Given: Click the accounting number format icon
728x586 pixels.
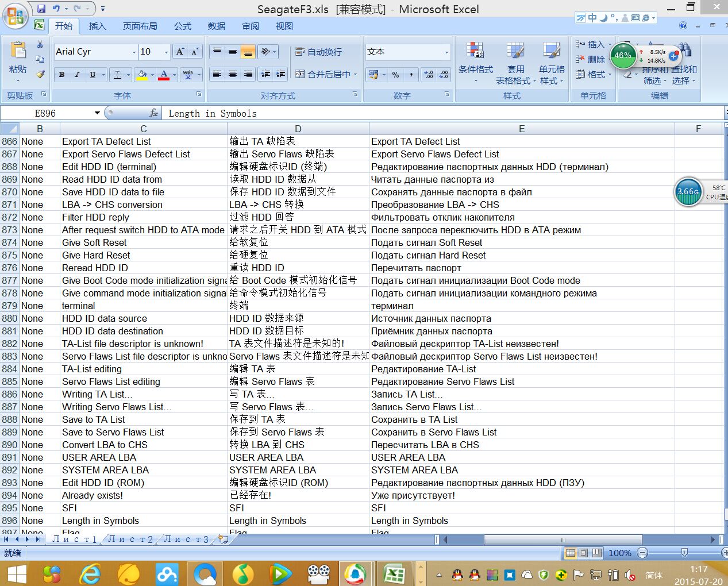Looking at the screenshot, I should coord(373,75).
